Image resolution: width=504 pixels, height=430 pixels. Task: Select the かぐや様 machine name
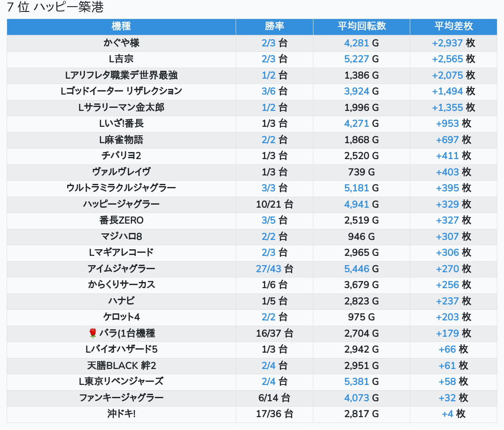coord(121,43)
